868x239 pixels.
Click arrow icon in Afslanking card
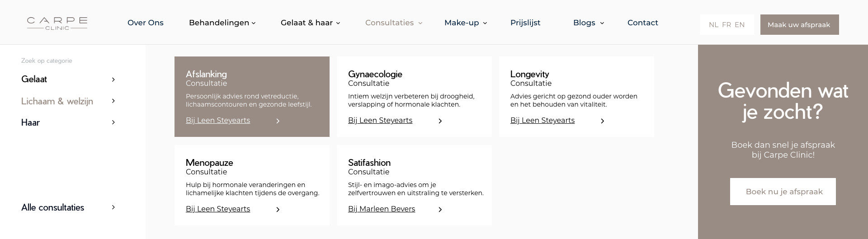pos(278,121)
